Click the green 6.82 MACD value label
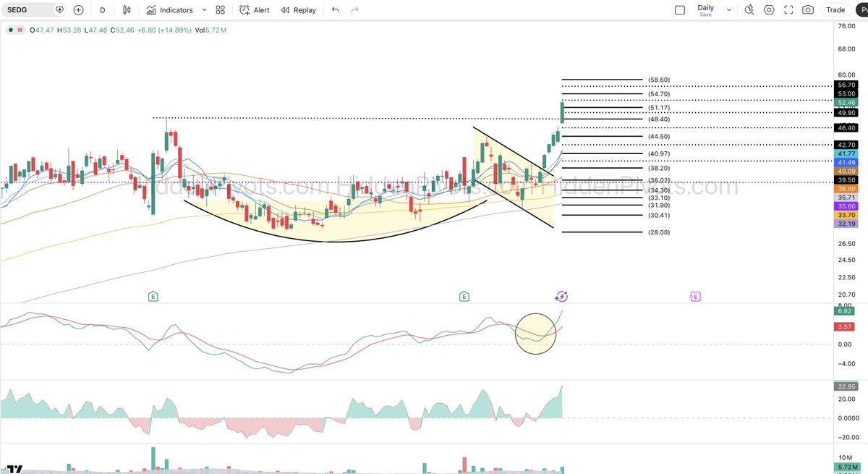 844,311
